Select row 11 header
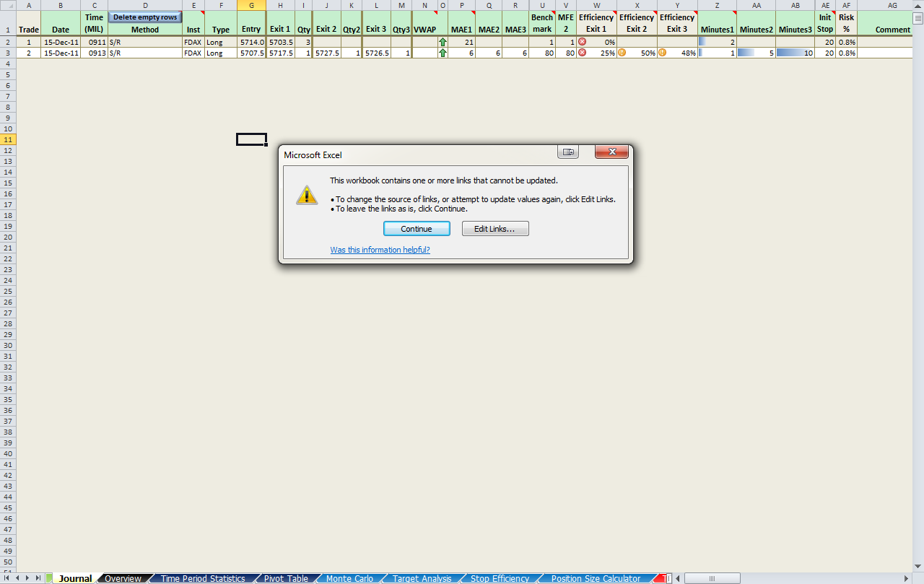This screenshot has width=924, height=584. 8,139
